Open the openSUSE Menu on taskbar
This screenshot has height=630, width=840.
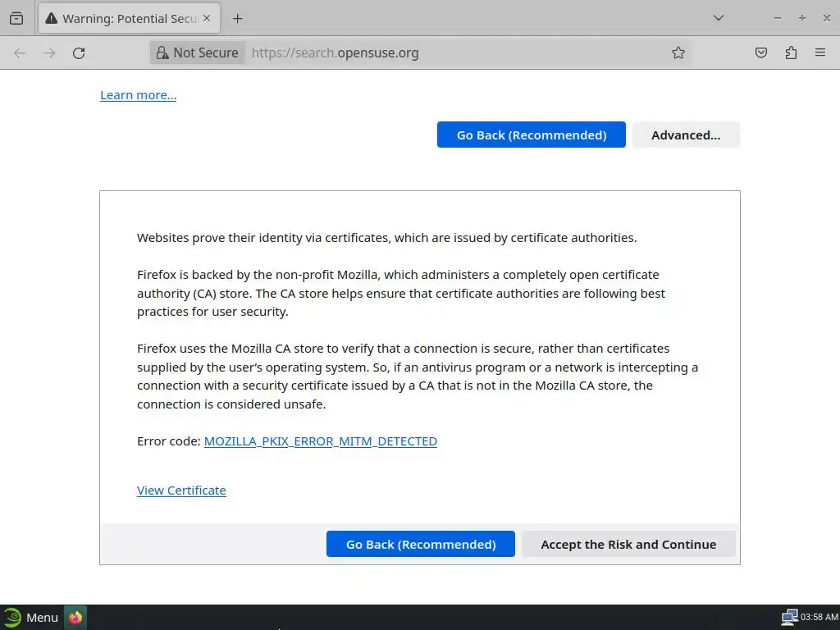[30, 618]
